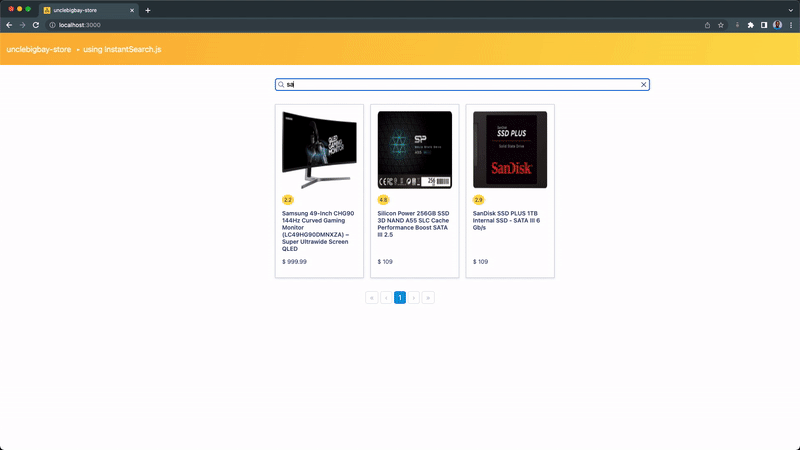Expand the tab search chevron

pos(790,10)
